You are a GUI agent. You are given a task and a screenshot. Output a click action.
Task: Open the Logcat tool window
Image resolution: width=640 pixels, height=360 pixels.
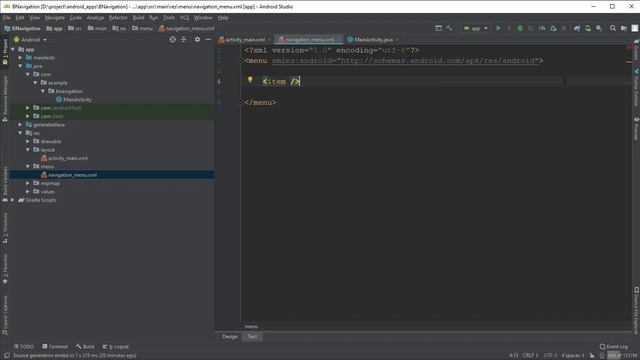116,347
